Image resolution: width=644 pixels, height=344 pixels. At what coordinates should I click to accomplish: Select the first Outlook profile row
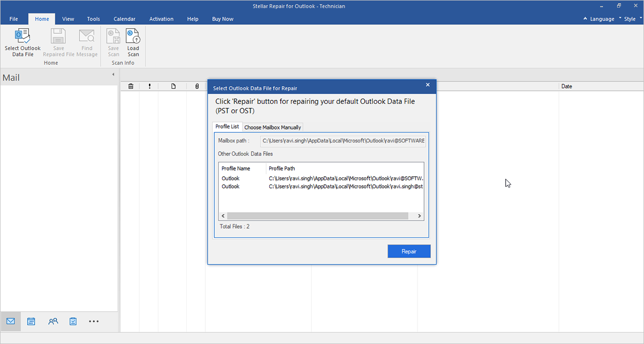pos(322,178)
